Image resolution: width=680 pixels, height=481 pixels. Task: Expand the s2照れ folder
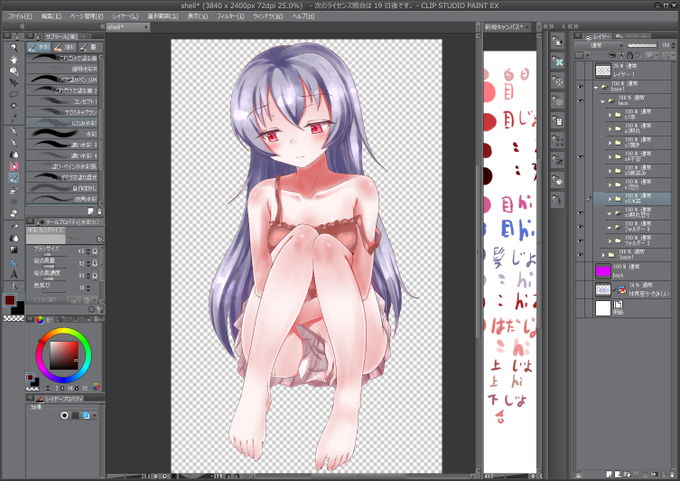point(610,129)
